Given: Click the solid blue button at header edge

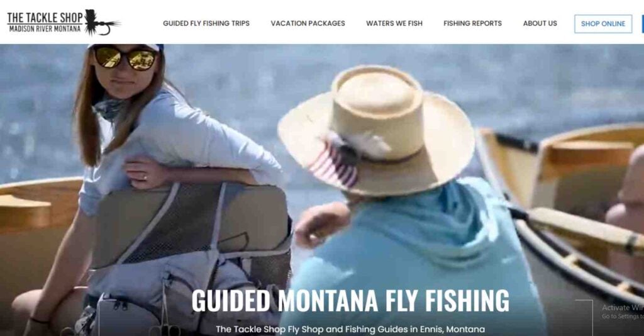Looking at the screenshot, I should point(642,24).
